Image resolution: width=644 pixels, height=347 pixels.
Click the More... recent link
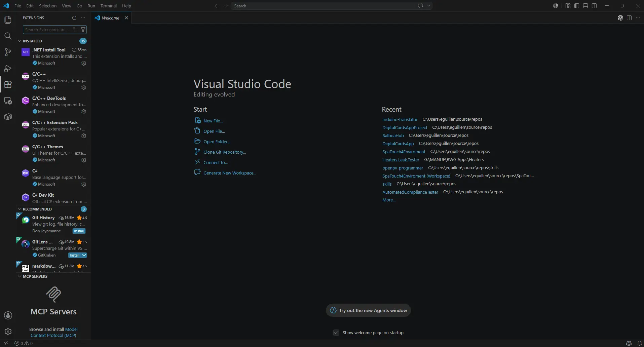click(389, 200)
